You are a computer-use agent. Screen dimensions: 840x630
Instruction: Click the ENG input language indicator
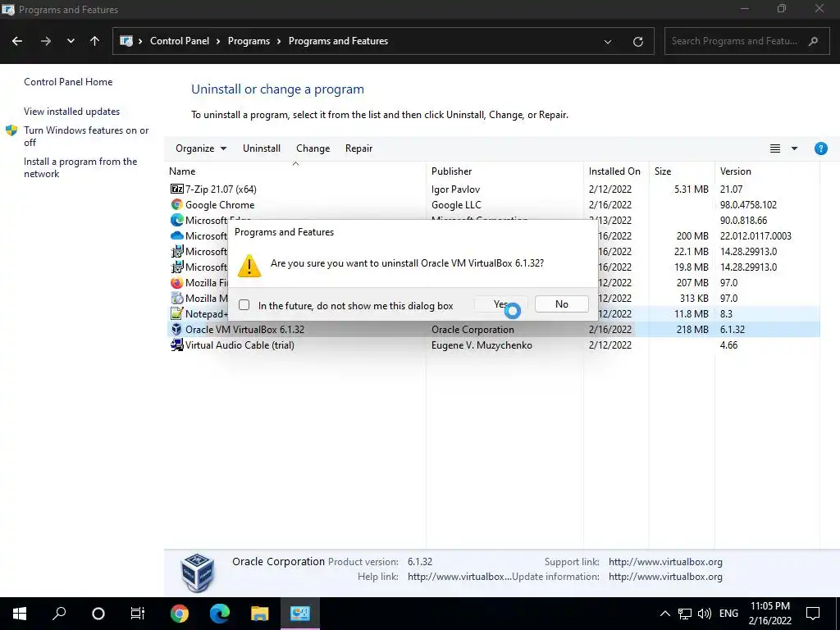click(728, 614)
